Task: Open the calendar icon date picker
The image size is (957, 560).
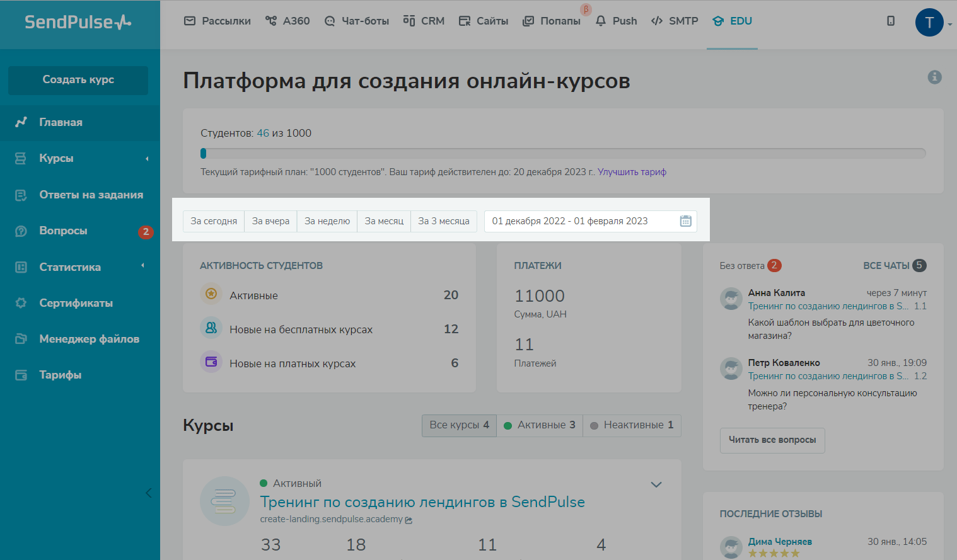Action: pyautogui.click(x=686, y=221)
